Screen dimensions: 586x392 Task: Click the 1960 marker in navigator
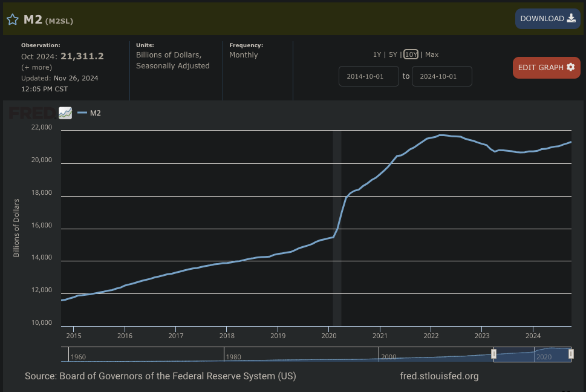pyautogui.click(x=78, y=357)
